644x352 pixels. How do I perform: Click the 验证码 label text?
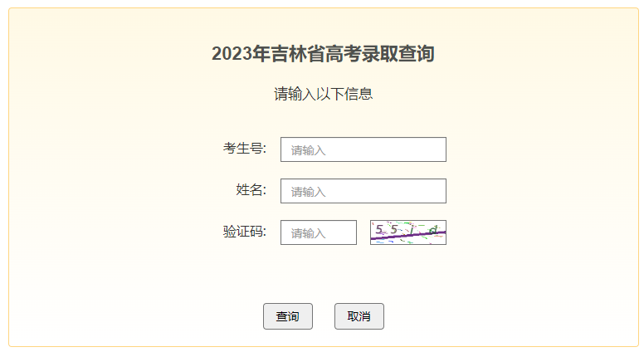(244, 232)
